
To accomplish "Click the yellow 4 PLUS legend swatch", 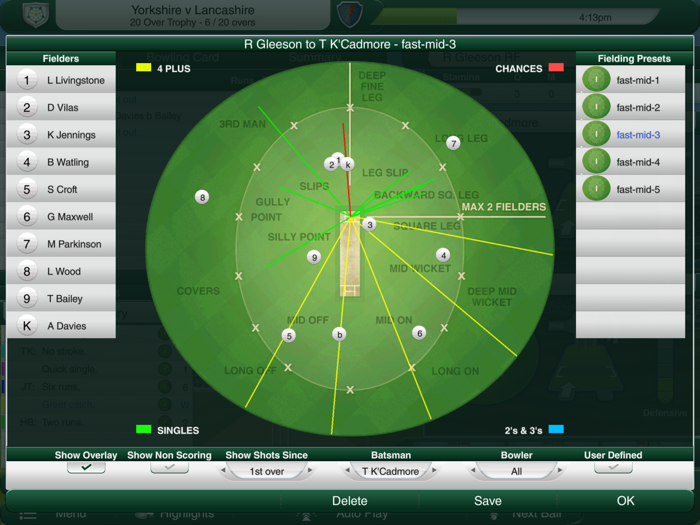I will [x=143, y=67].
